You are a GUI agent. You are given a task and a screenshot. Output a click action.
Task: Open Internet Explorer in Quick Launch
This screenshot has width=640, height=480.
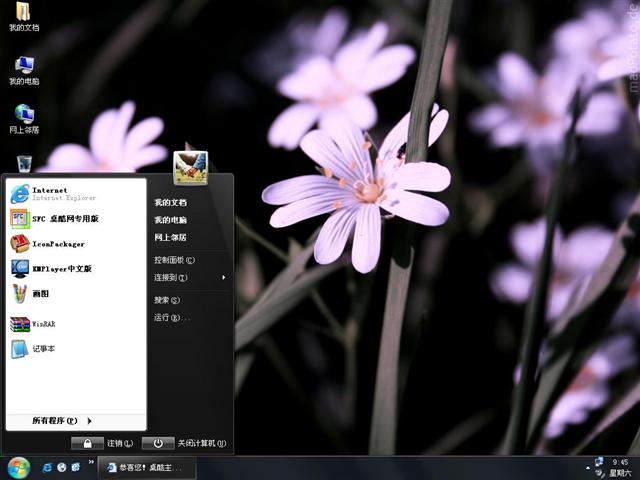pos(47,468)
